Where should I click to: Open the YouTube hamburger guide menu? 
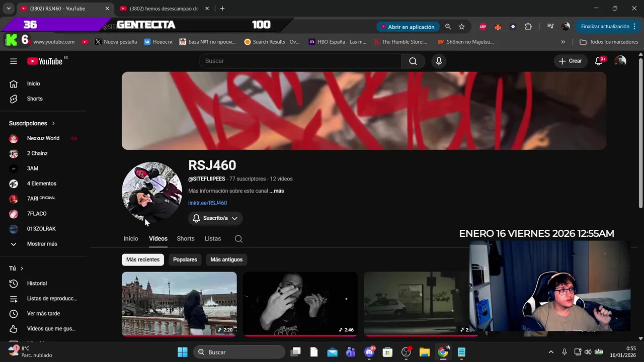coord(14,61)
